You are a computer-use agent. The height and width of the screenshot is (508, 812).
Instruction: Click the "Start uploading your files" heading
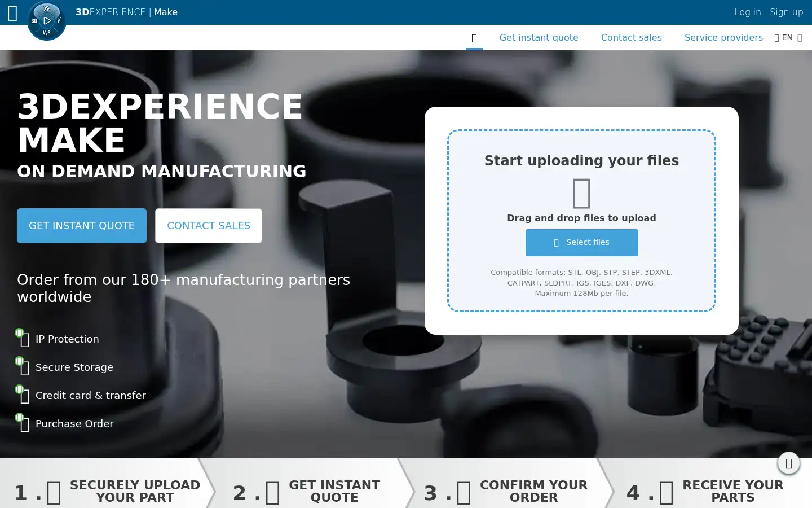pos(581,160)
